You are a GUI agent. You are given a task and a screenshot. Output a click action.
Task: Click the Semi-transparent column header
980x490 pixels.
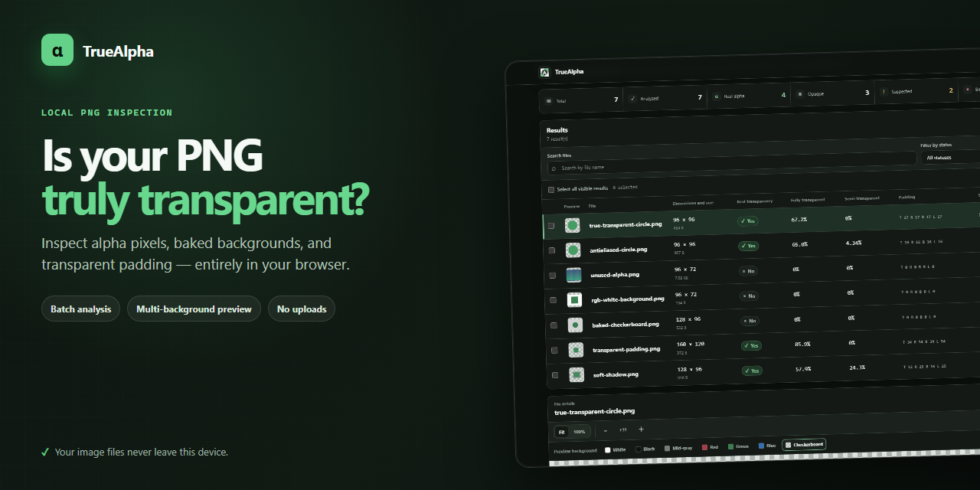click(x=862, y=198)
